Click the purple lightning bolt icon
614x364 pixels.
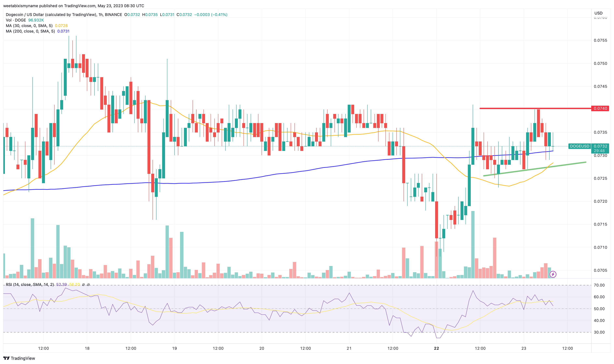[553, 274]
